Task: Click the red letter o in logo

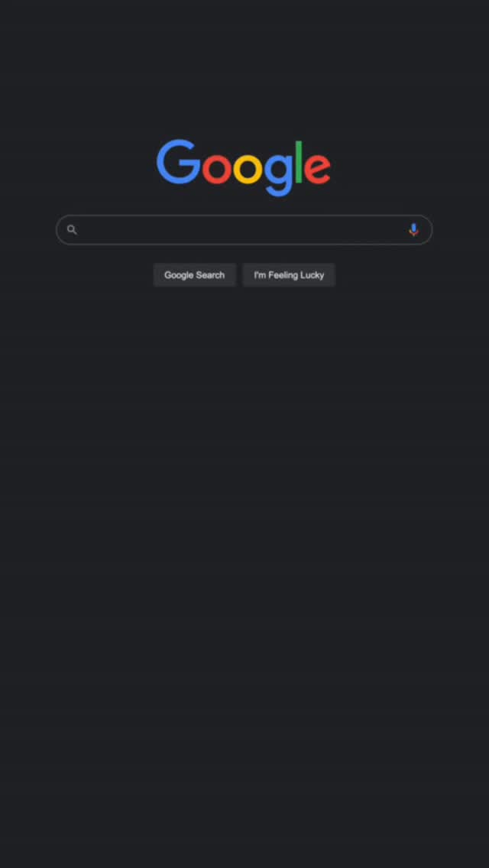Action: pos(216,168)
